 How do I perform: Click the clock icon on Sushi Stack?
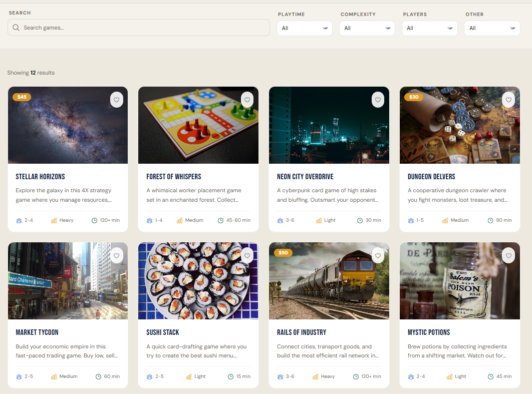click(x=230, y=376)
